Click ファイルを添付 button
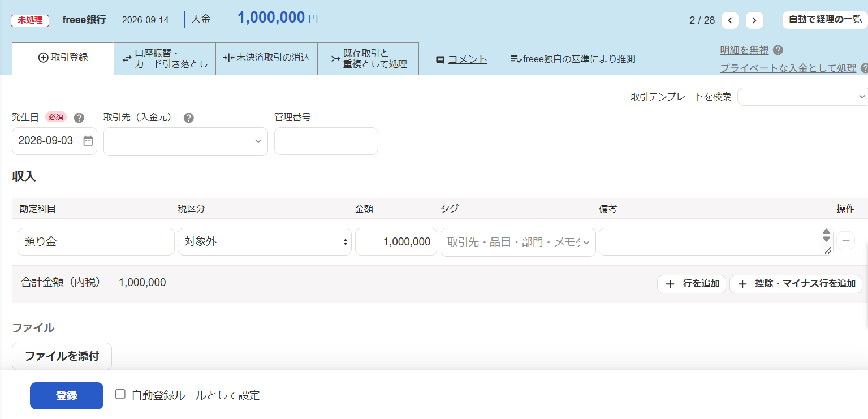This screenshot has width=868, height=419. click(x=62, y=356)
